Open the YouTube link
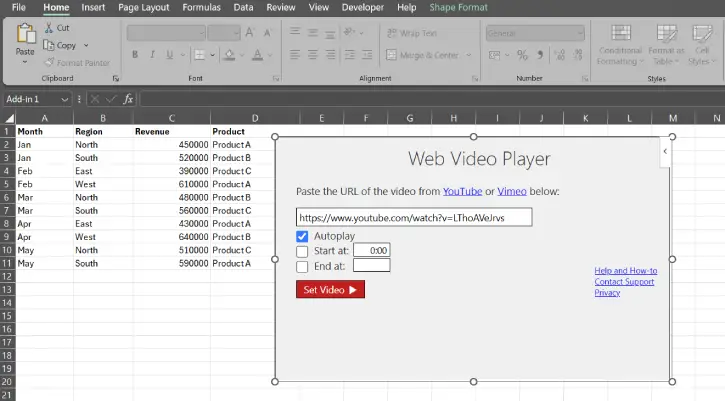The height and width of the screenshot is (401, 725). point(462,191)
